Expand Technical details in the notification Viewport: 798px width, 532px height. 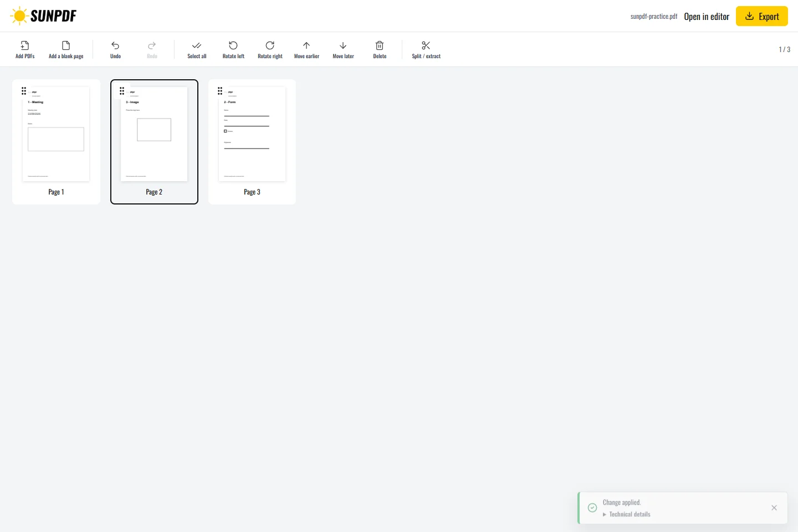[627, 514]
